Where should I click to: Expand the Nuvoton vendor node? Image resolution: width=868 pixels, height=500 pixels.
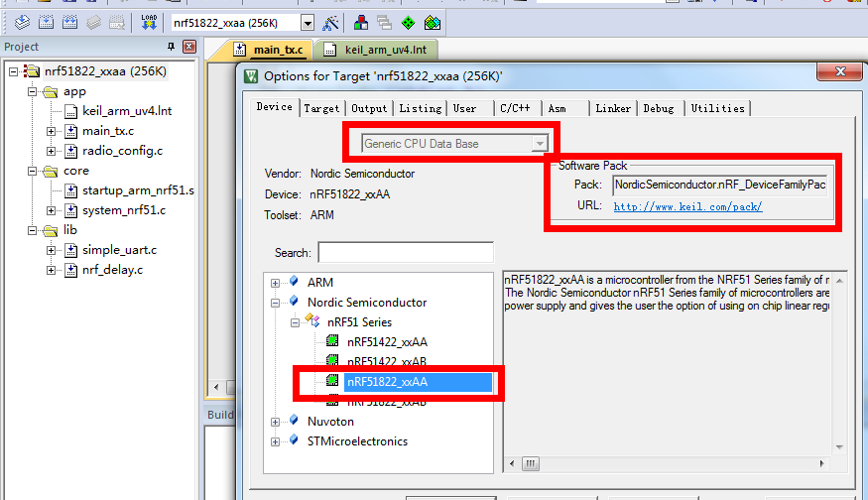pyautogui.click(x=275, y=422)
